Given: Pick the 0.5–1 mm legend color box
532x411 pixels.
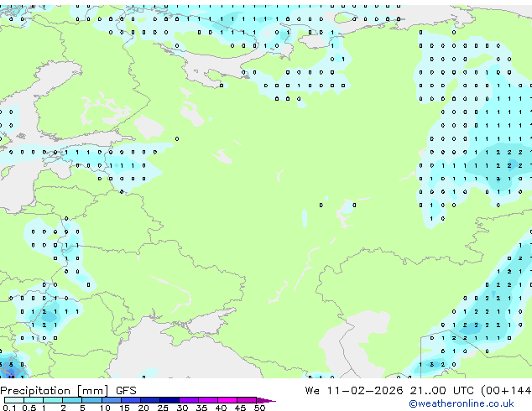Looking at the screenshot, I should [34, 400].
